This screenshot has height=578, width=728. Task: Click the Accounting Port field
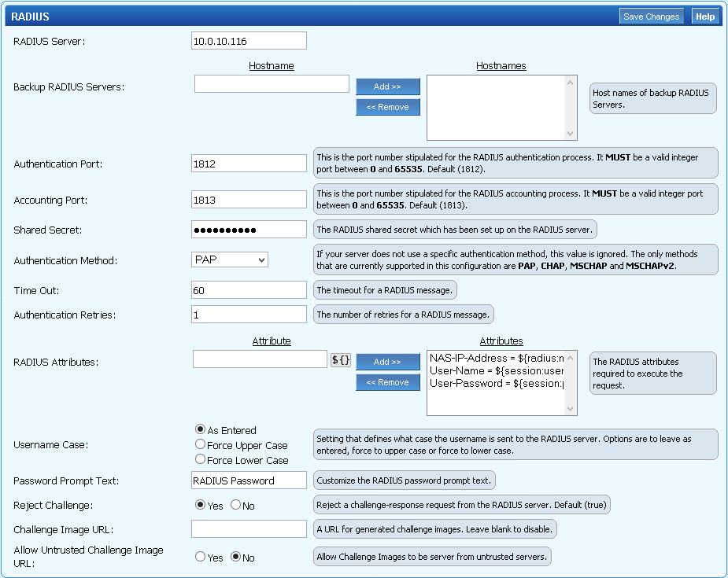click(x=249, y=200)
